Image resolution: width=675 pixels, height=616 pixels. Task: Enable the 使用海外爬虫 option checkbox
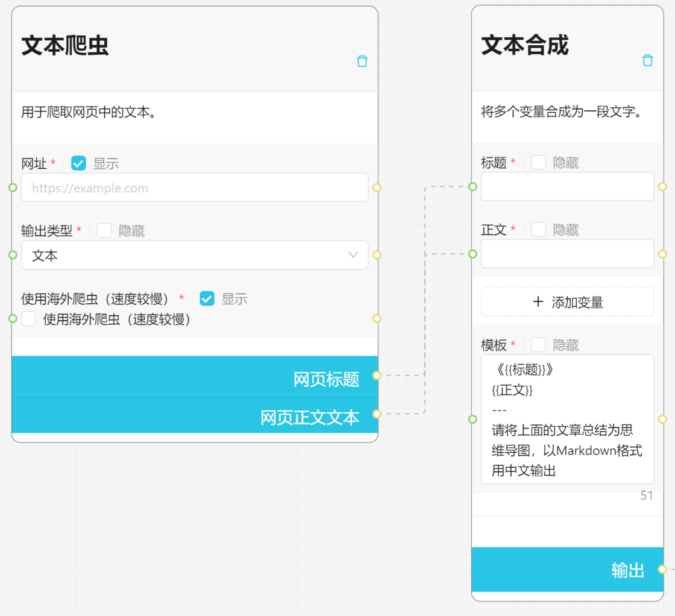coord(29,319)
